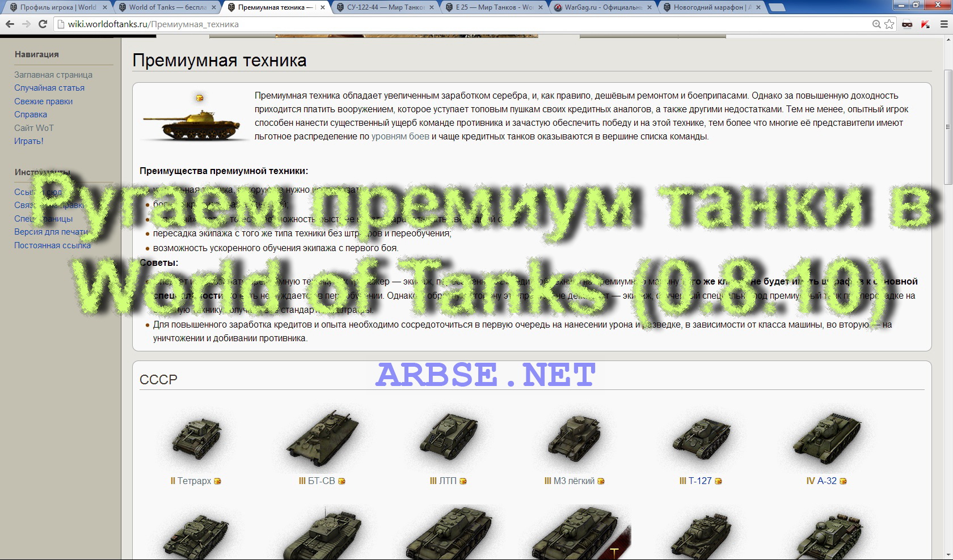
Task: Close the 'Премиумная техника' tab
Action: (x=323, y=7)
